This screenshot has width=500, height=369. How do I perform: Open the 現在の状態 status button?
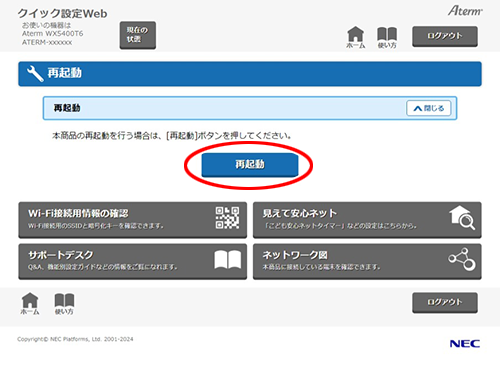click(x=138, y=35)
